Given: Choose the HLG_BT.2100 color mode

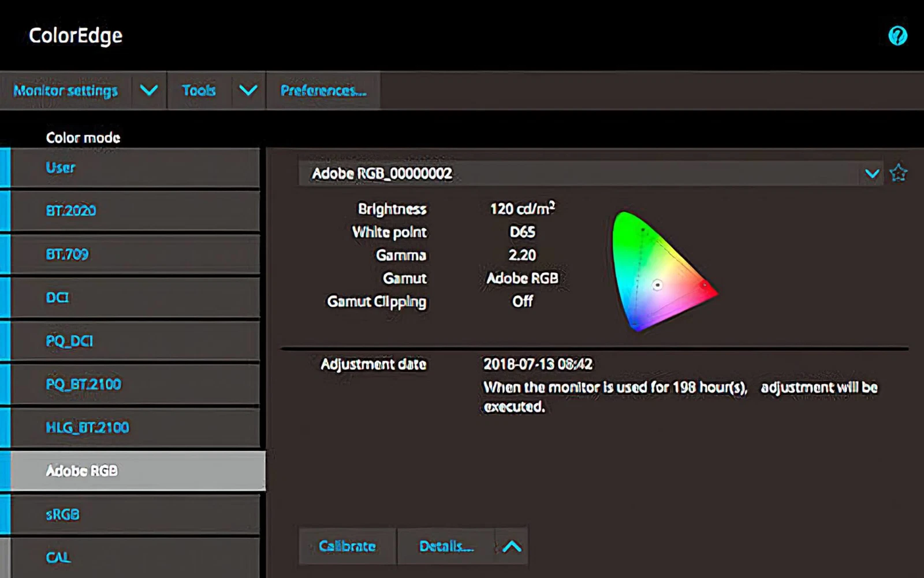Looking at the screenshot, I should (x=135, y=428).
